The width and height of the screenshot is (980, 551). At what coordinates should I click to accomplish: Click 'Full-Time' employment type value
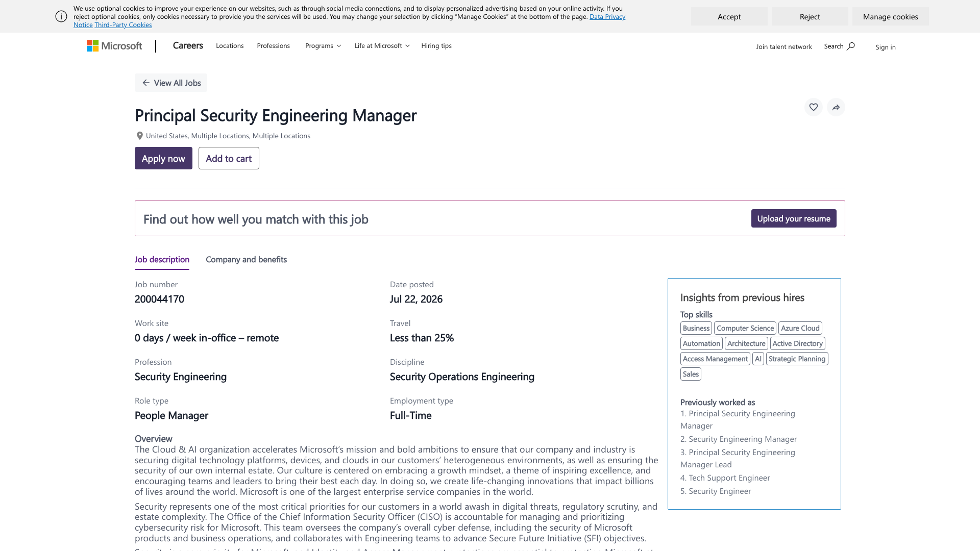coord(410,415)
